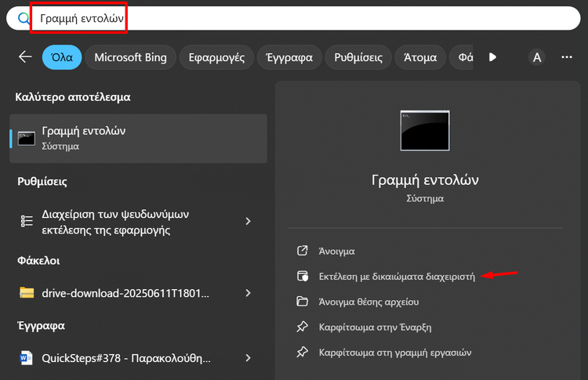Click the search magnifier icon

pos(23,17)
